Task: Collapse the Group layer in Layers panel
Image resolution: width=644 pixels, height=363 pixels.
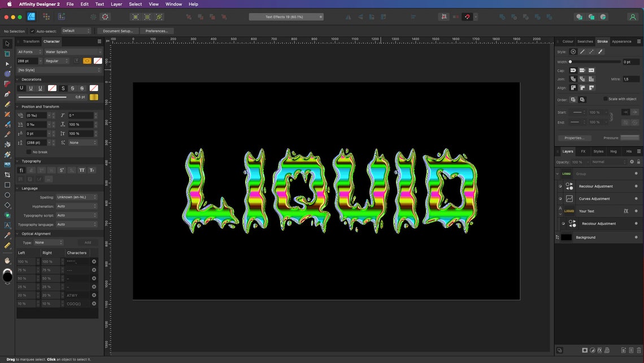Action: pos(557,174)
